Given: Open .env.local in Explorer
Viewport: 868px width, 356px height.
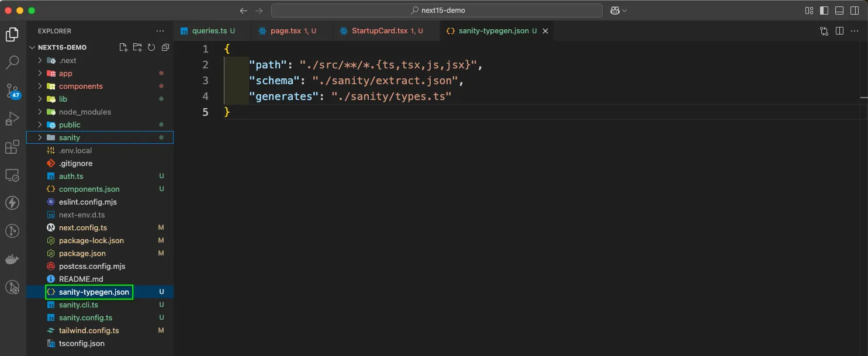Looking at the screenshot, I should tap(100, 150).
